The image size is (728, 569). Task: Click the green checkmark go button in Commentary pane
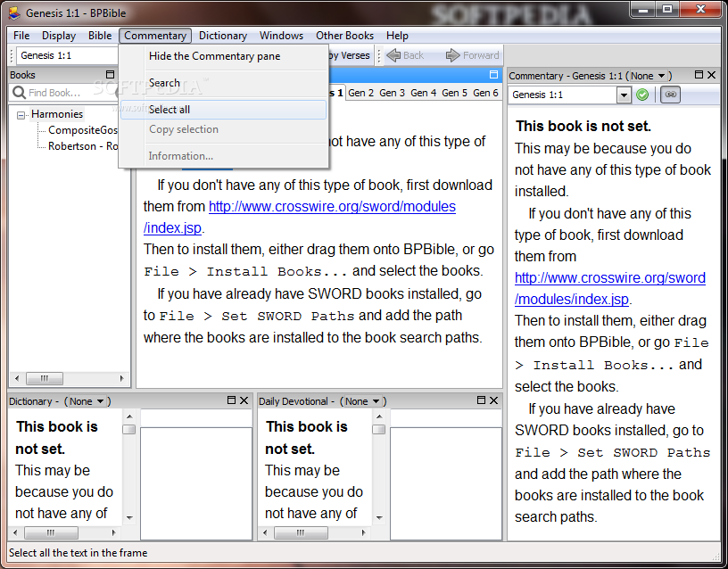[x=642, y=95]
